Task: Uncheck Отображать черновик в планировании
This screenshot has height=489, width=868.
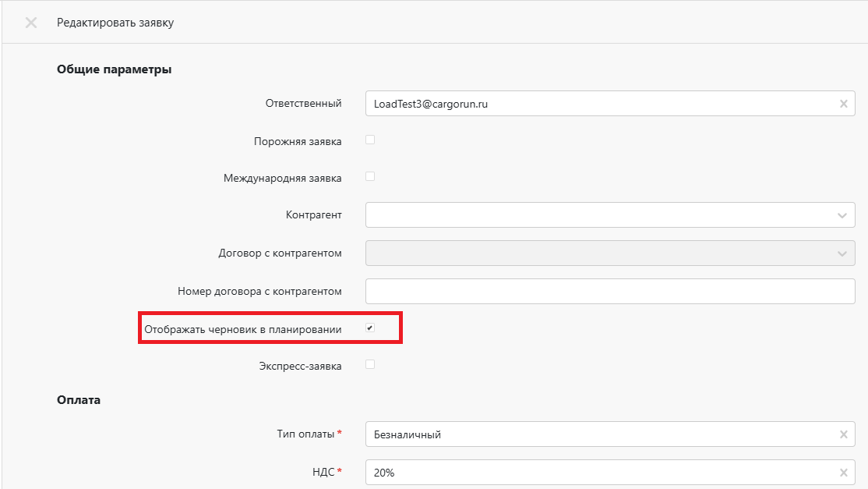Action: pyautogui.click(x=370, y=328)
